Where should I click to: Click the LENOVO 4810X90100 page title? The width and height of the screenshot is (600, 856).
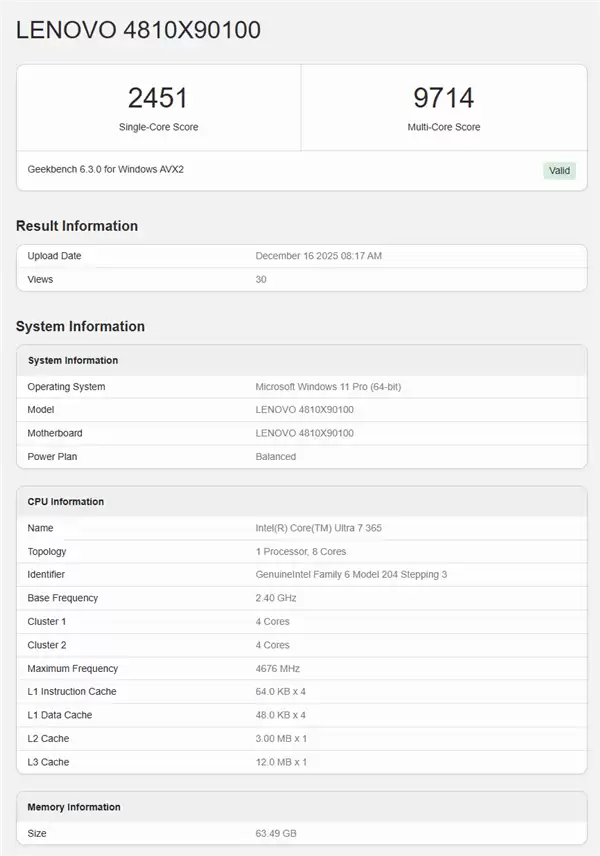[138, 31]
